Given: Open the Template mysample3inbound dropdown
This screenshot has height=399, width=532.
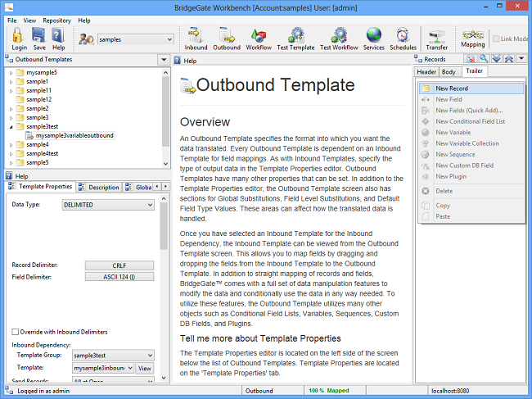Looking at the screenshot, I should (130, 368).
